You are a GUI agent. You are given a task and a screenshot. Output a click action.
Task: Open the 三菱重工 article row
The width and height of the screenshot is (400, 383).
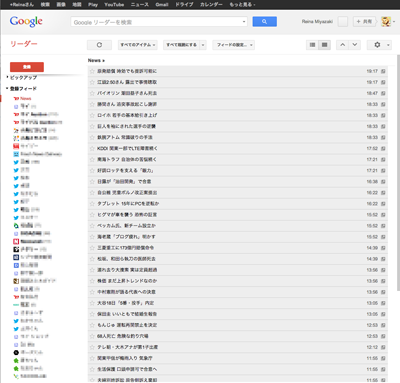[x=237, y=248]
